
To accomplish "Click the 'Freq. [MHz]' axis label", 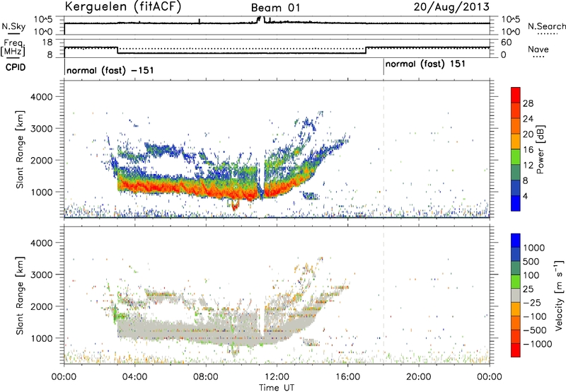I will pos(13,47).
